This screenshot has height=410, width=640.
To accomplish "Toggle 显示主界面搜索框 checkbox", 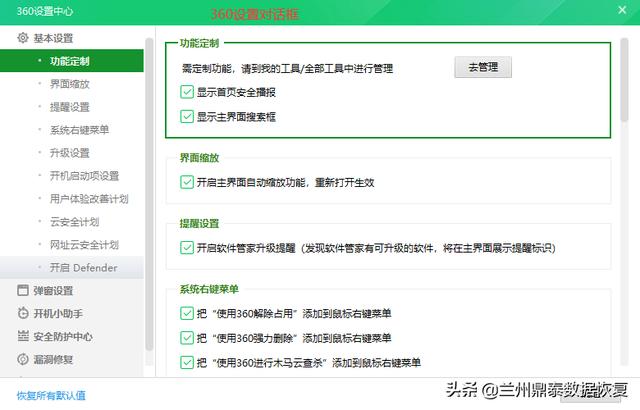I will [187, 117].
